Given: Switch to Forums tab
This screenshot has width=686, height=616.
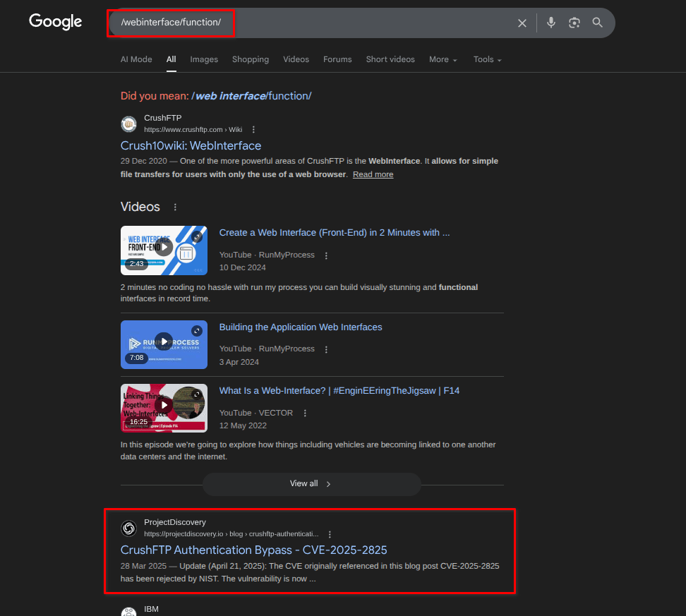Looking at the screenshot, I should tap(337, 59).
